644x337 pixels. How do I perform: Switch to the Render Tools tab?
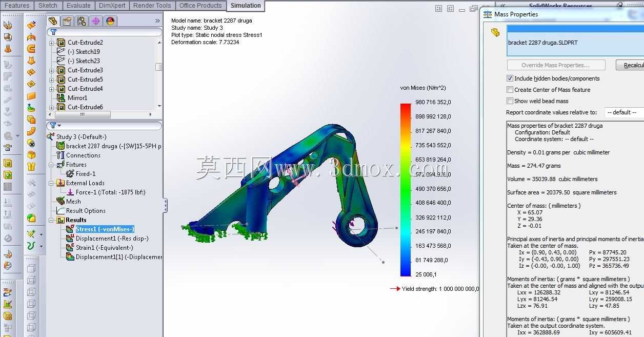tap(152, 6)
